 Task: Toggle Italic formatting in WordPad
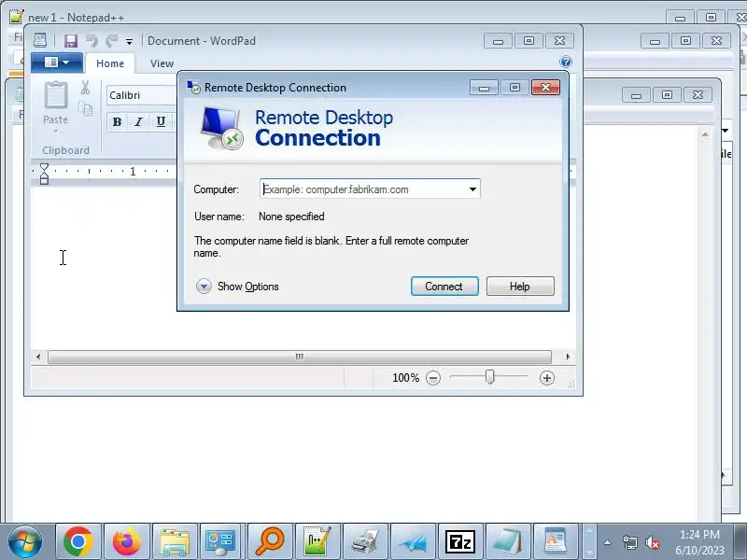tap(138, 122)
